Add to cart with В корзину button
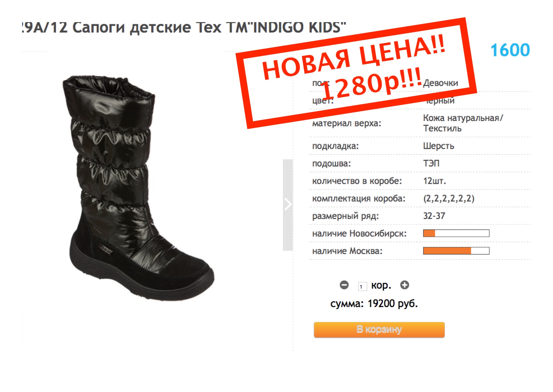Screen dimensions: 553x392 (x=379, y=330)
